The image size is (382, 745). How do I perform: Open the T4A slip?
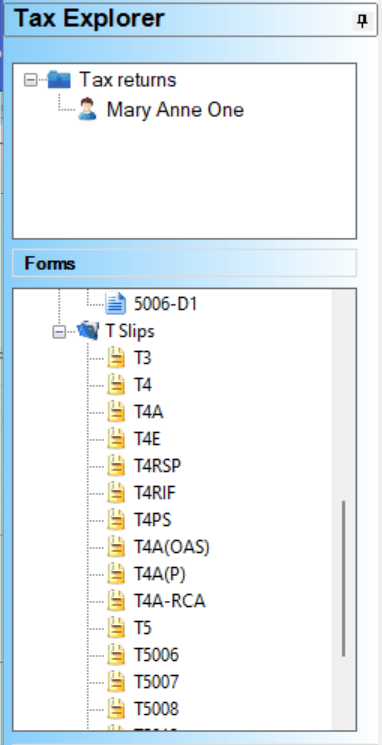click(x=148, y=411)
